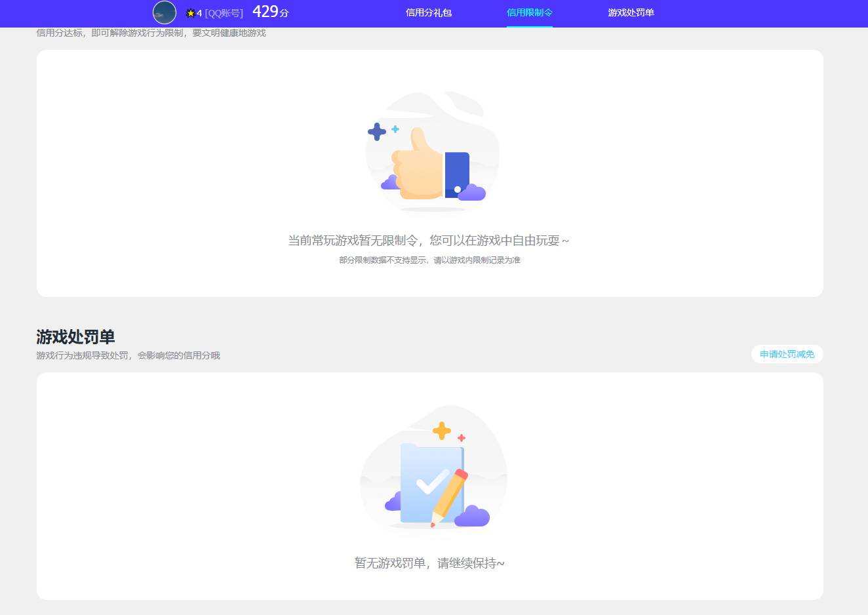
Task: Select the 信用限制令 tab
Action: point(530,12)
